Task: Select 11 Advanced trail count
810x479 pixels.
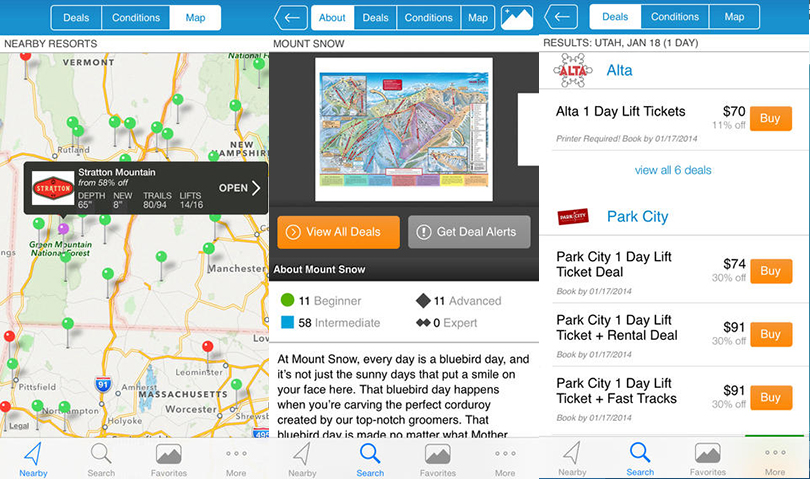Action: pos(459,300)
